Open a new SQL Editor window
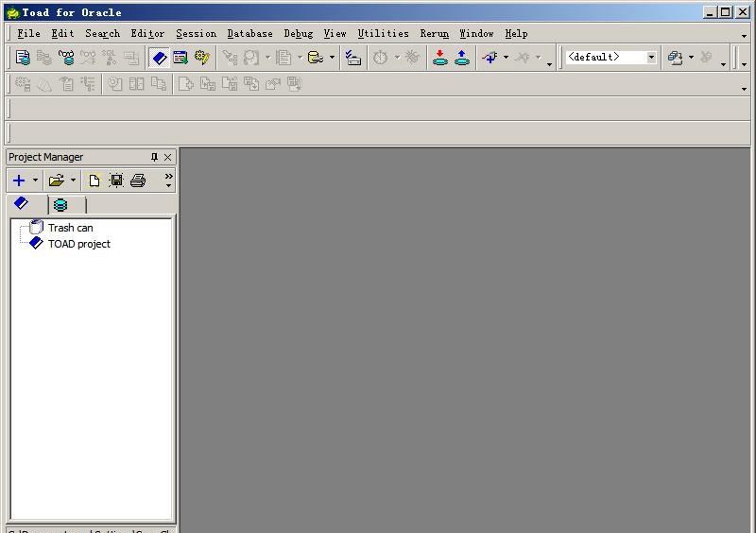The image size is (756, 533). click(23, 58)
